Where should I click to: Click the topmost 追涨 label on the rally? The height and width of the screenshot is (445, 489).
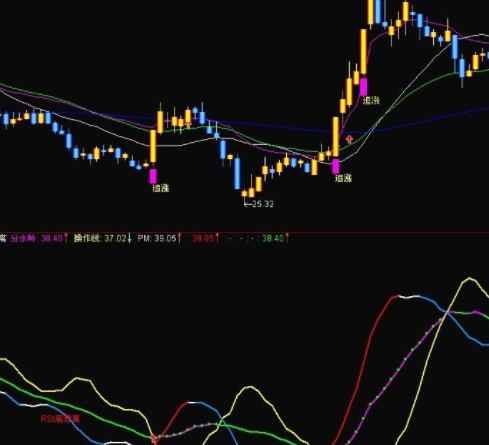pos(371,100)
